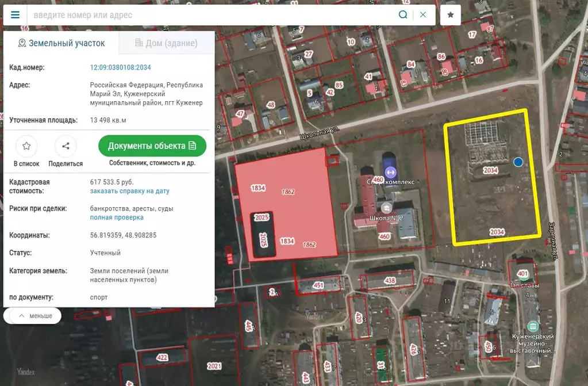Open the hamburger main menu
588x386 pixels.
[x=15, y=14]
